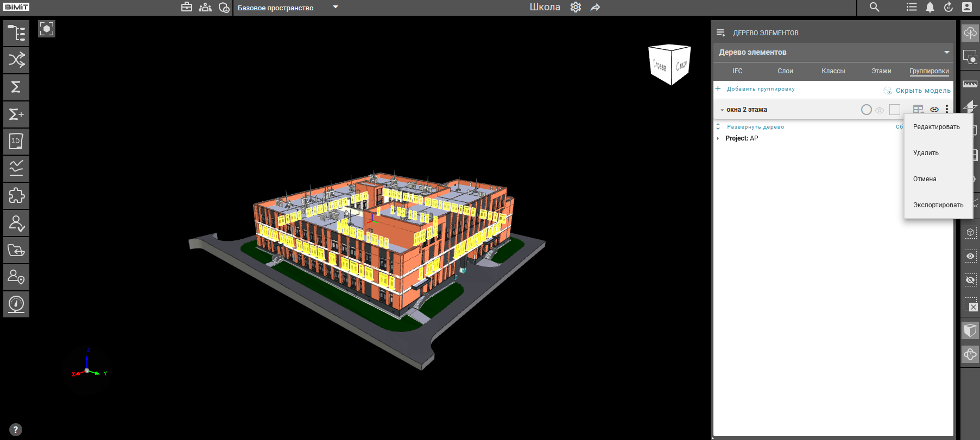
Task: Select the radio circle for окна 2 этажа
Action: [x=867, y=110]
